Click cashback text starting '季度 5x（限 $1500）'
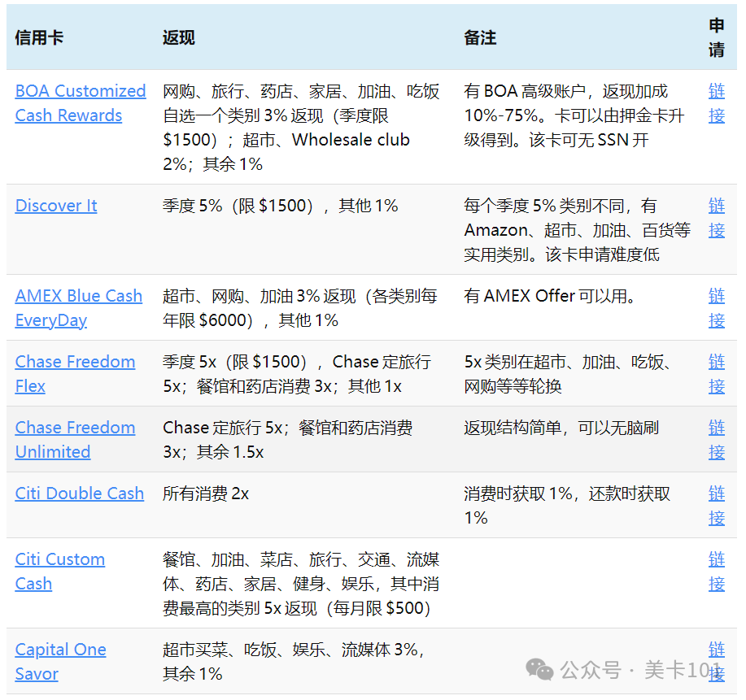Viewport: 746px width, 700px height. 297,374
